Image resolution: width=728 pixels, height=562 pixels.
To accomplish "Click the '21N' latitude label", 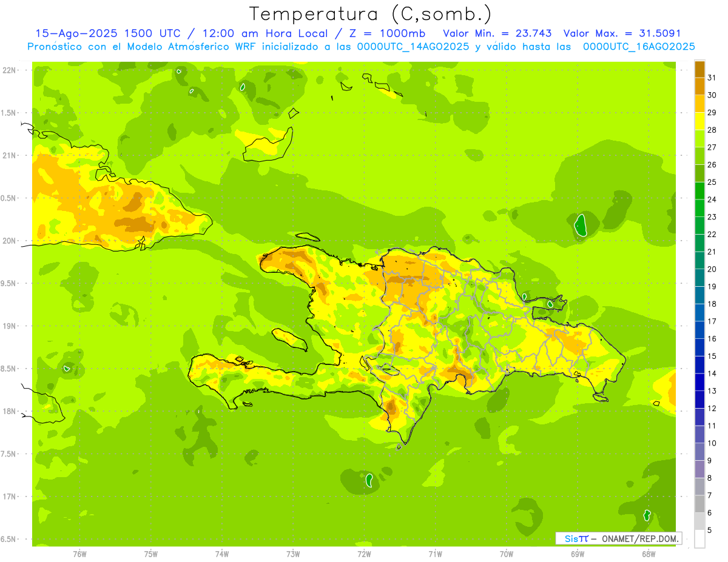I will [9, 155].
